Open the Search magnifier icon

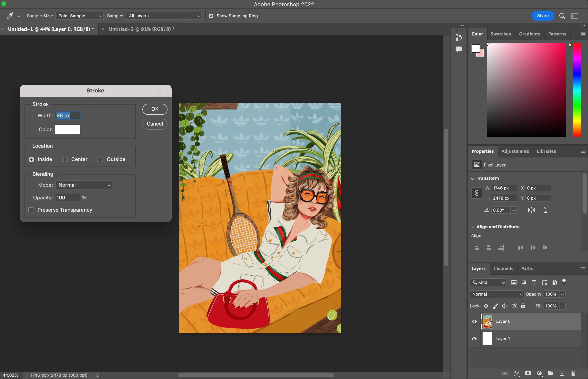[562, 16]
